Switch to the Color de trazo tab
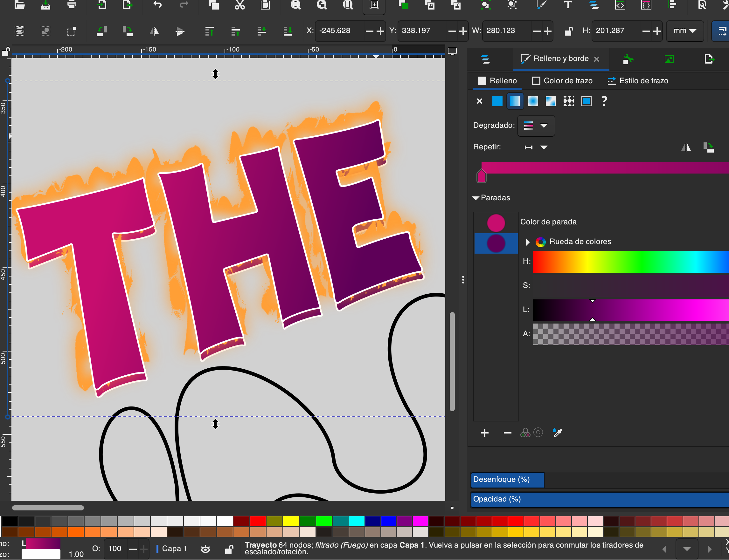729x560 pixels. 562,81
